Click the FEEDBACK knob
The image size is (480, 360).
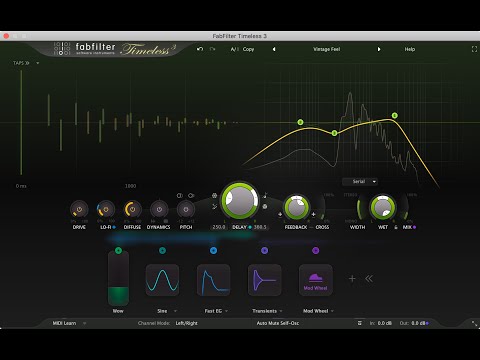click(296, 207)
